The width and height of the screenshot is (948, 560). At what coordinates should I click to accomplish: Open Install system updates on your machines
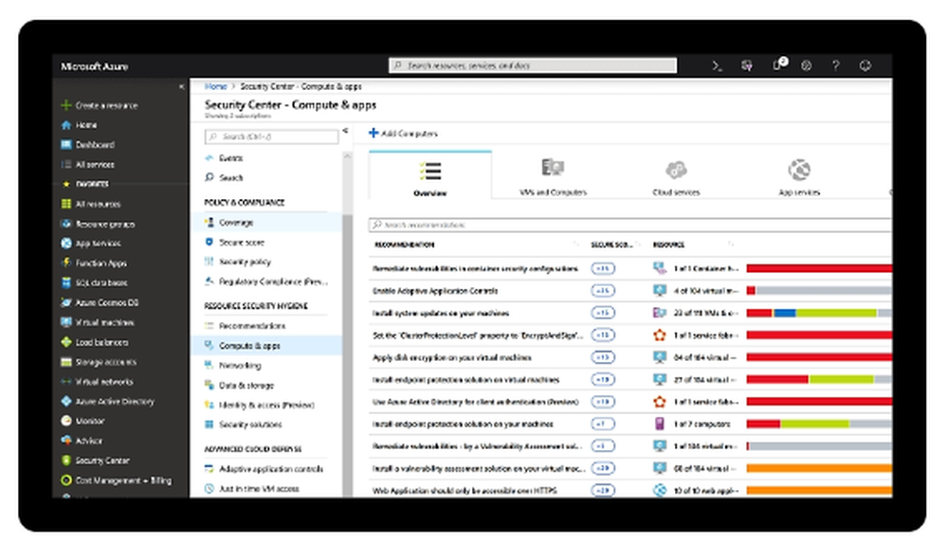(x=441, y=314)
